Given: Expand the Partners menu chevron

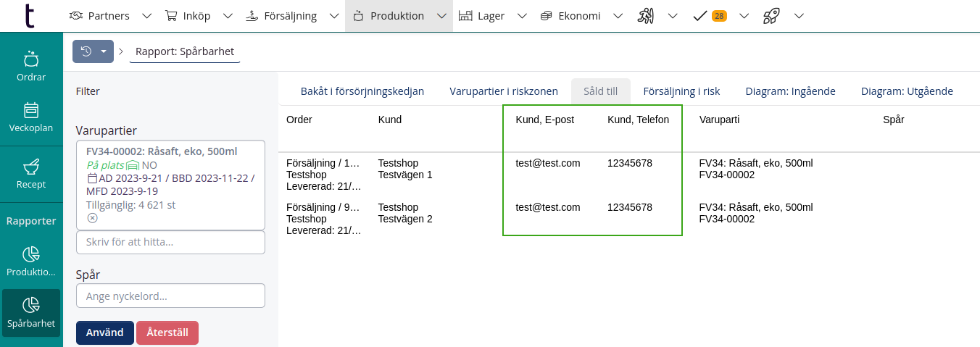Looking at the screenshot, I should [x=147, y=16].
